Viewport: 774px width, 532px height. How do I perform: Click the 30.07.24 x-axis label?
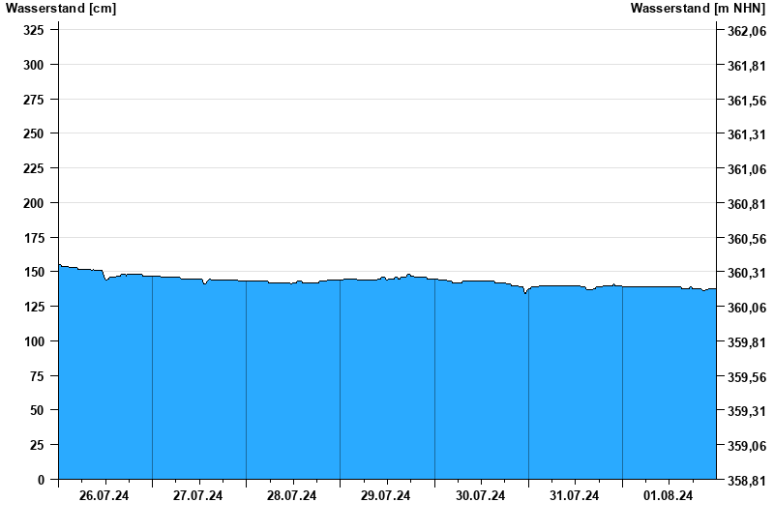481,496
